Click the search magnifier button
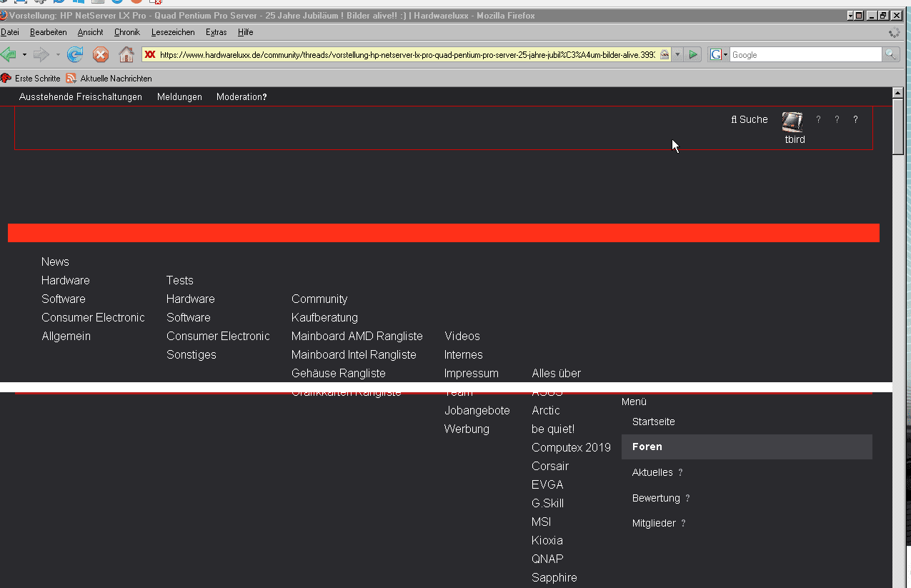The image size is (911, 588). 890,54
